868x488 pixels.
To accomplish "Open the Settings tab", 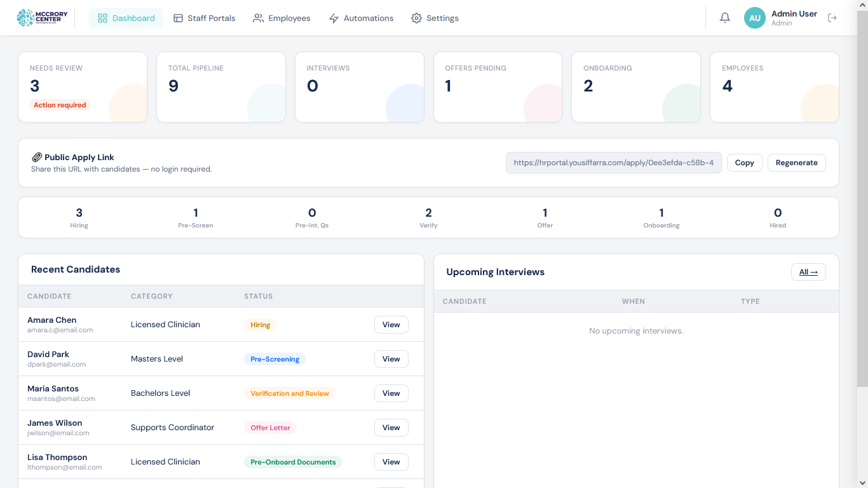I will 435,18.
